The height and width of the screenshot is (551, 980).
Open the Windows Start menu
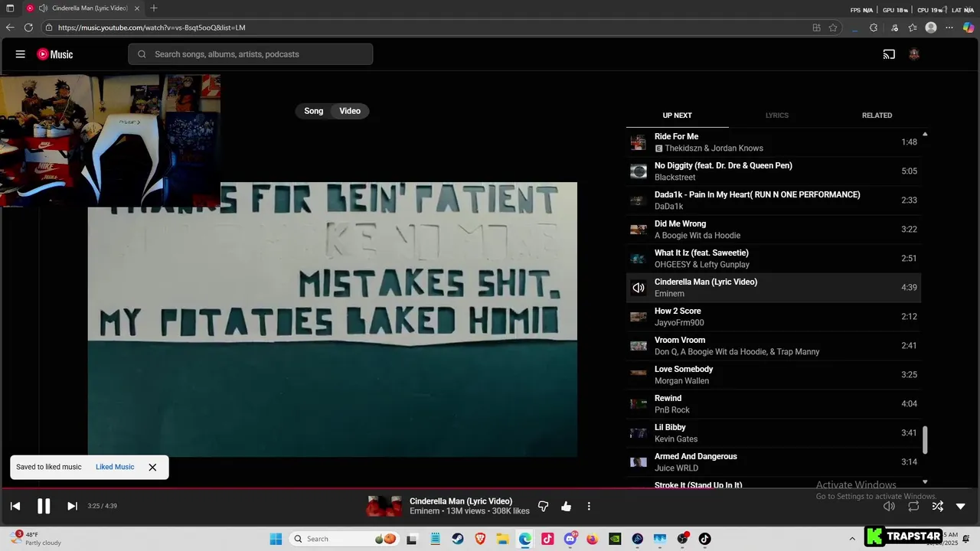pos(276,539)
